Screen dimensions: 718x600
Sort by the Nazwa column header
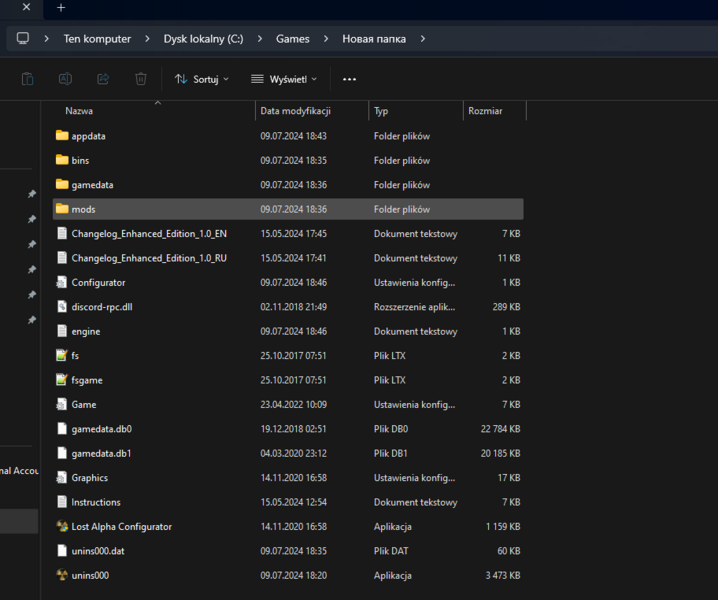point(80,111)
